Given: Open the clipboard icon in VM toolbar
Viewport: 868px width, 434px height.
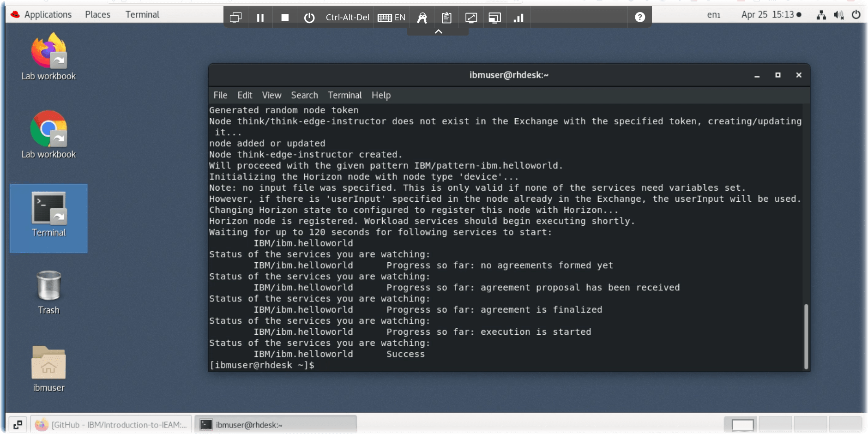Looking at the screenshot, I should [446, 18].
